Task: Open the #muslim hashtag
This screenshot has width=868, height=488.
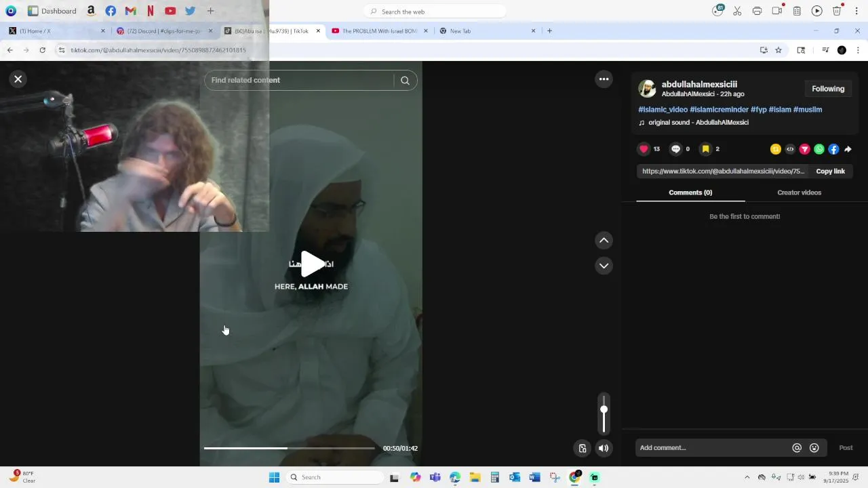Action: click(x=808, y=109)
